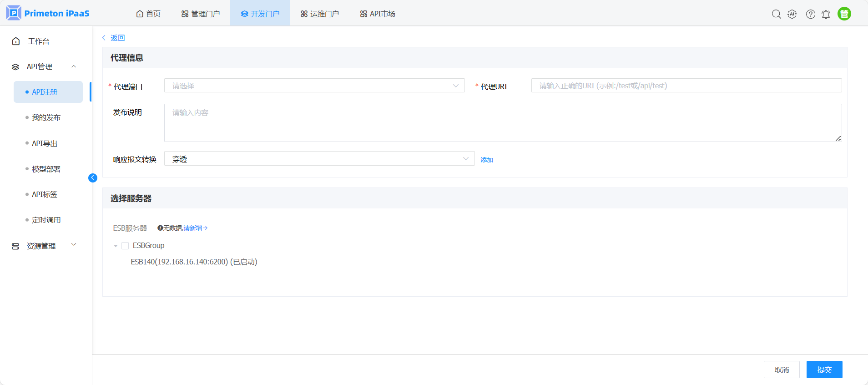This screenshot has height=385, width=868.
Task: Click the 提交 button
Action: (x=824, y=370)
